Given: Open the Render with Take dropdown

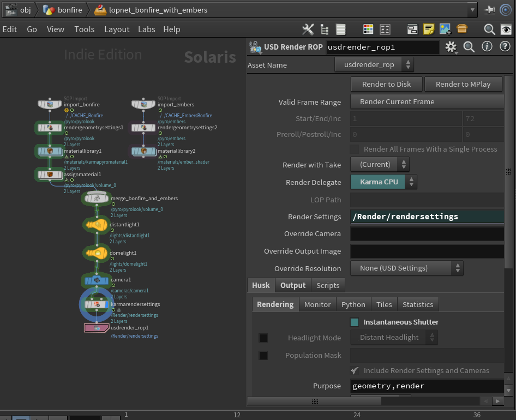Looking at the screenshot, I should point(380,164).
